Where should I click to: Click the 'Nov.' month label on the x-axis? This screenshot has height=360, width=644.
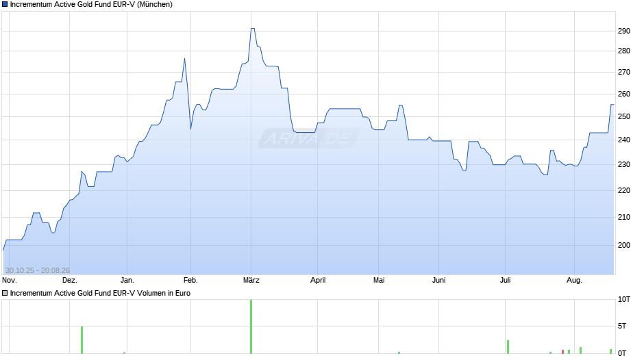pyautogui.click(x=10, y=281)
